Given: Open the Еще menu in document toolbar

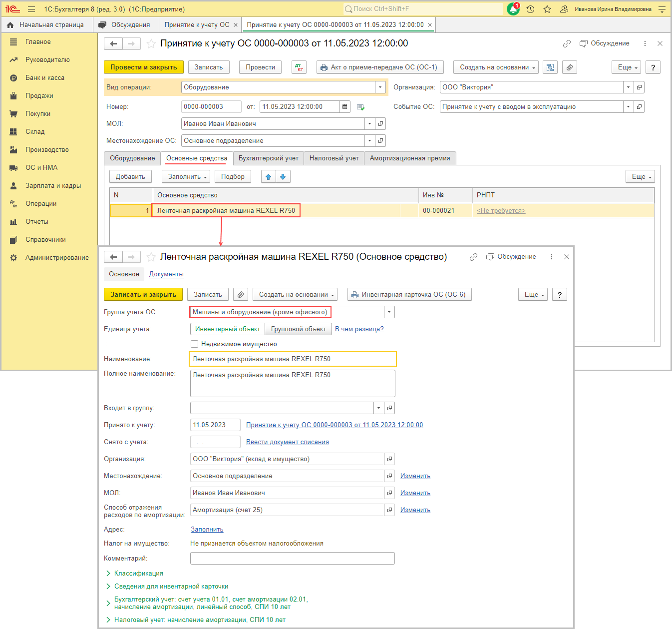Looking at the screenshot, I should point(626,67).
